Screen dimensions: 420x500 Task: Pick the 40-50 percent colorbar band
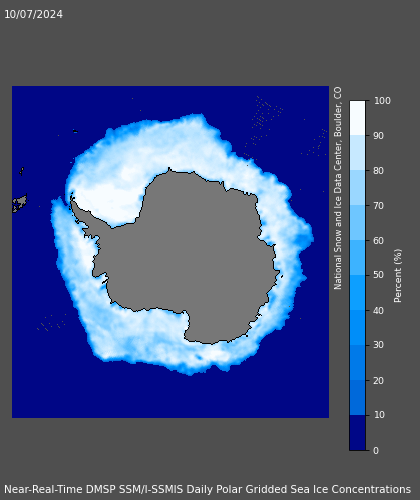tap(357, 293)
